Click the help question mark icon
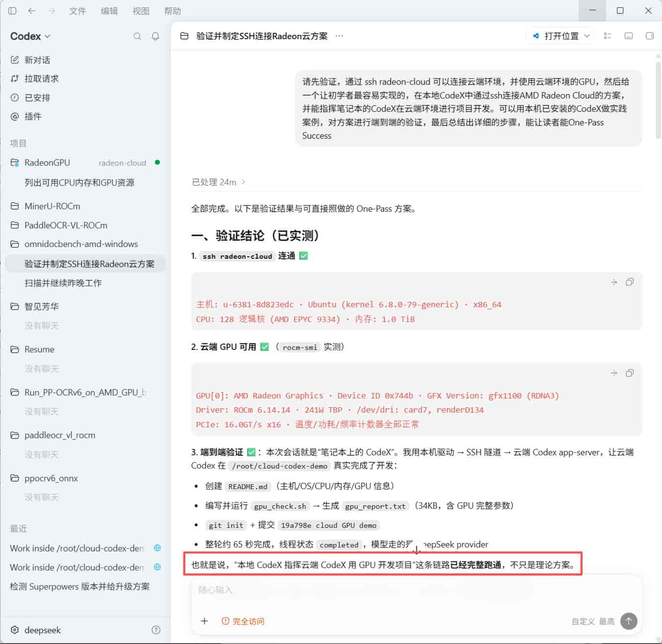The height and width of the screenshot is (644, 662). pos(156,630)
